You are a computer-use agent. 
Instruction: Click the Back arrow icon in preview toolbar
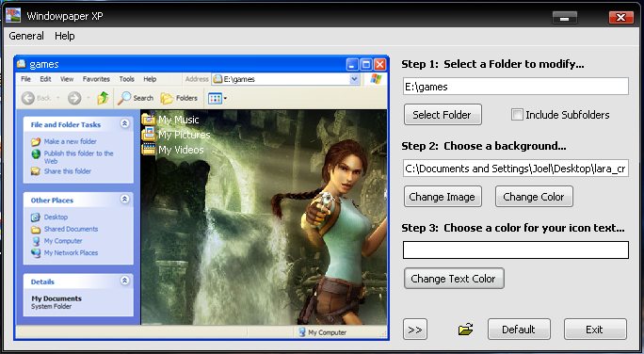[x=28, y=98]
